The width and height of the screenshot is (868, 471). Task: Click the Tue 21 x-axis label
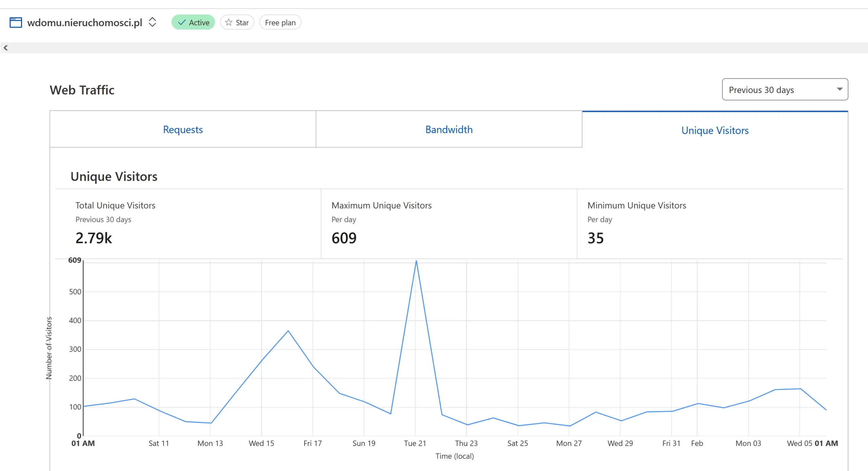[415, 443]
